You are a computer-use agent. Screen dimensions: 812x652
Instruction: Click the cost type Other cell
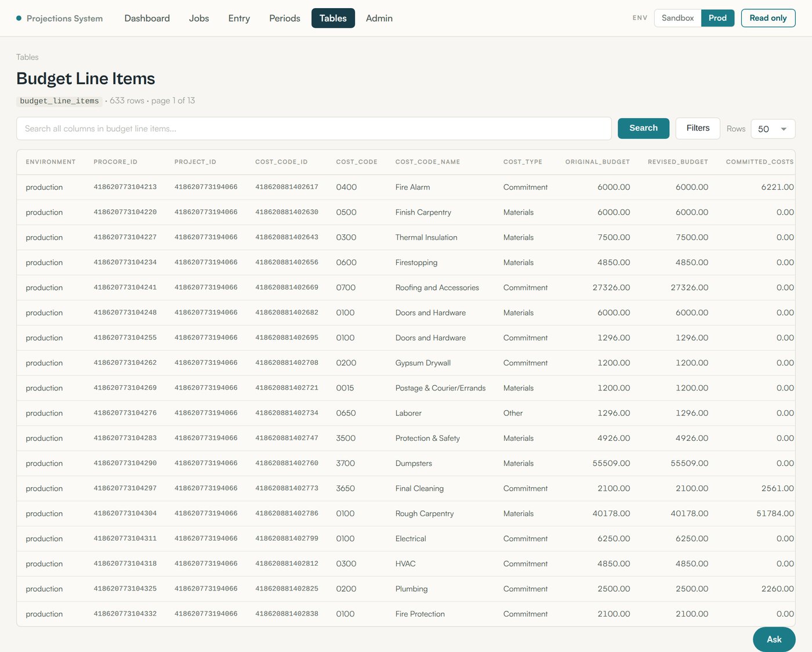pyautogui.click(x=513, y=413)
